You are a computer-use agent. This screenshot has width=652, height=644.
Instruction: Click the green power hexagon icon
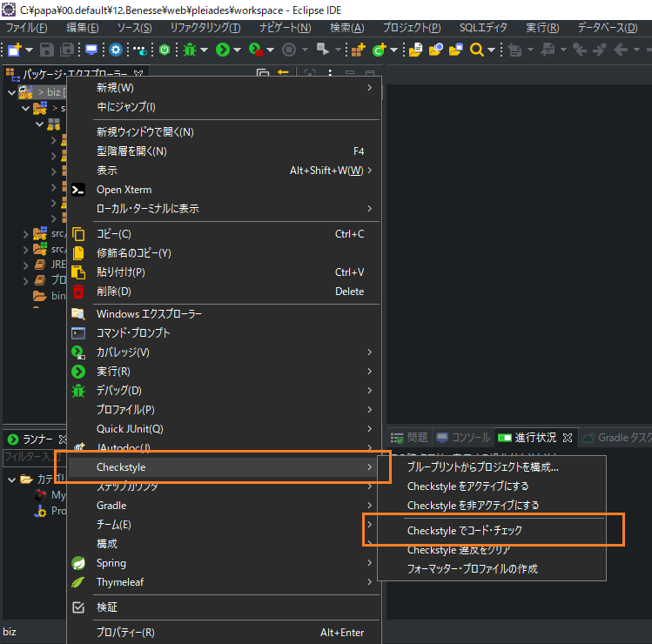coord(165,50)
